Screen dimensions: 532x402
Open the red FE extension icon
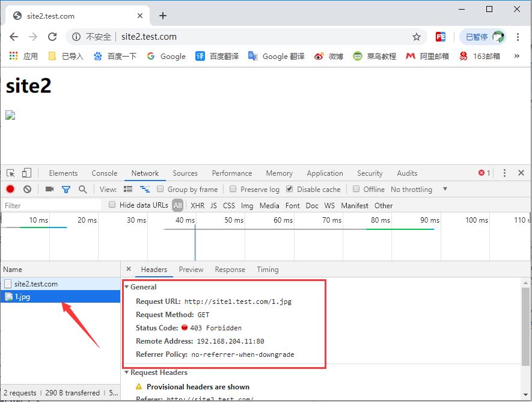(x=441, y=37)
